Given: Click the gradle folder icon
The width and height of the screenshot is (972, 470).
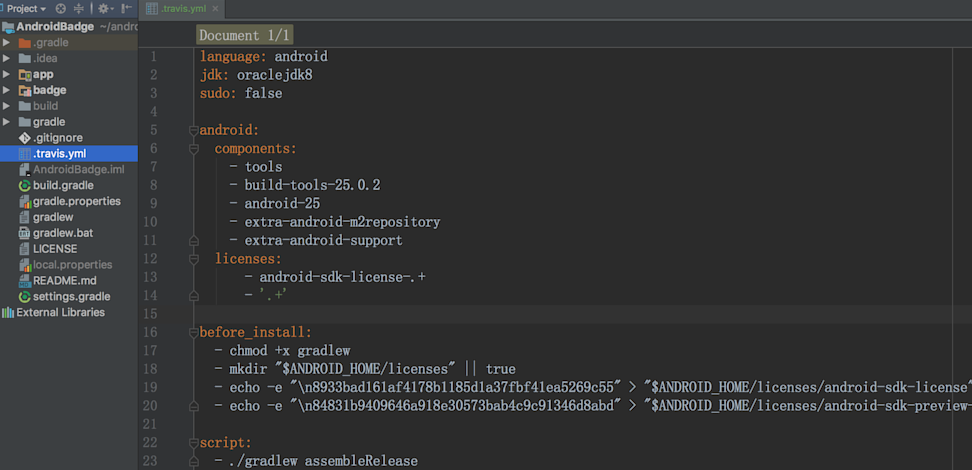Looking at the screenshot, I should pos(25,122).
